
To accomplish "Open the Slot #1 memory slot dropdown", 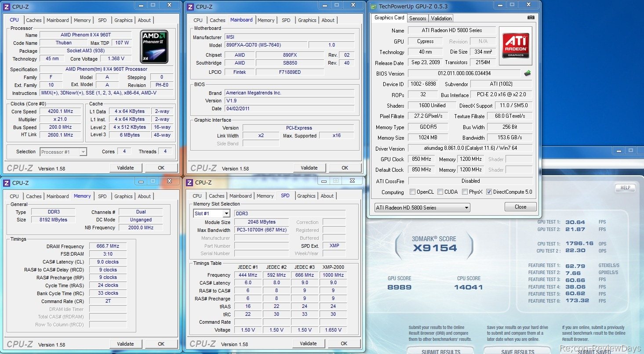I will (x=211, y=213).
